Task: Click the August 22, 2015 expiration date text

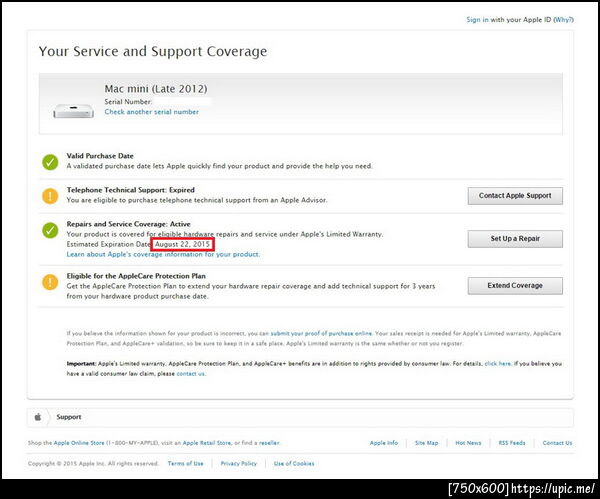Action: tap(182, 244)
